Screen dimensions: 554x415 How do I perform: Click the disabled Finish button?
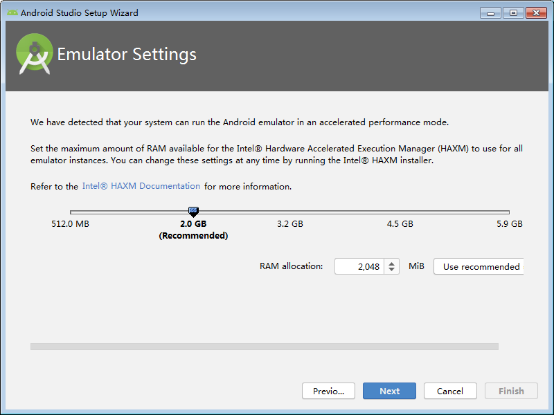(511, 391)
